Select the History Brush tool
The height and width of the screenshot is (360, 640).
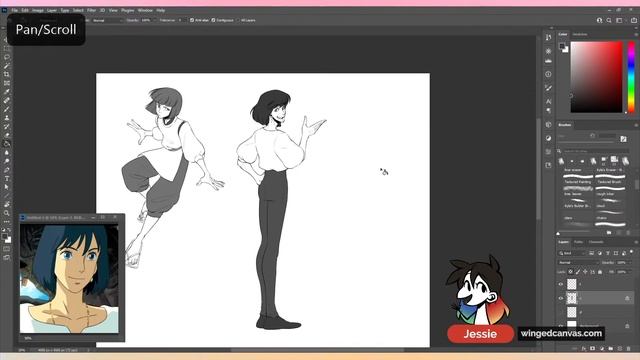pyautogui.click(x=7, y=126)
